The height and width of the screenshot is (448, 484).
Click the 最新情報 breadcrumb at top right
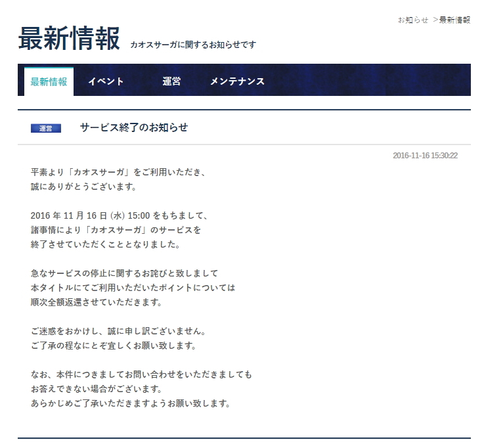click(x=454, y=20)
